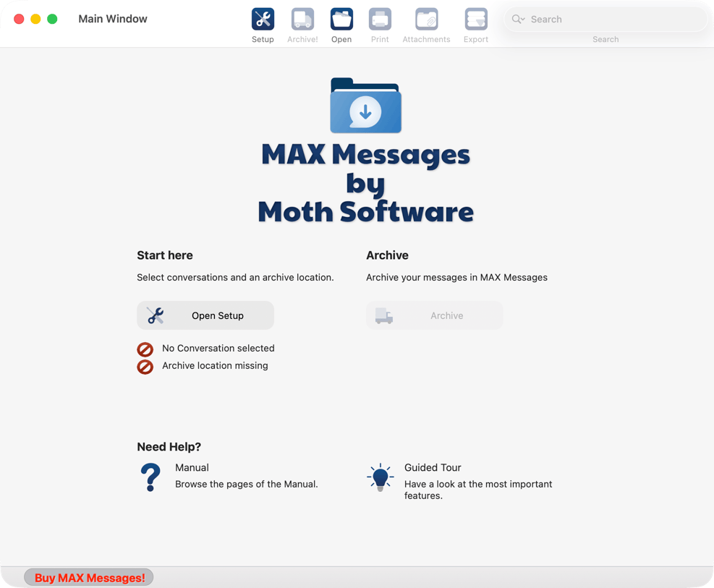Click 'Browse the pages of the Manual.' text
Image resolution: width=714 pixels, height=588 pixels.
pyautogui.click(x=247, y=484)
